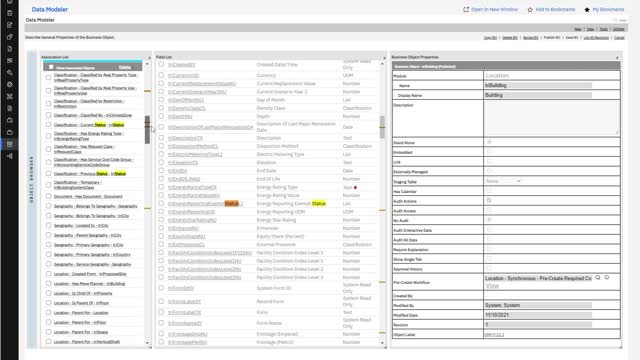Open the triElevationTX field link
The height and width of the screenshot is (360, 640).
183,162
